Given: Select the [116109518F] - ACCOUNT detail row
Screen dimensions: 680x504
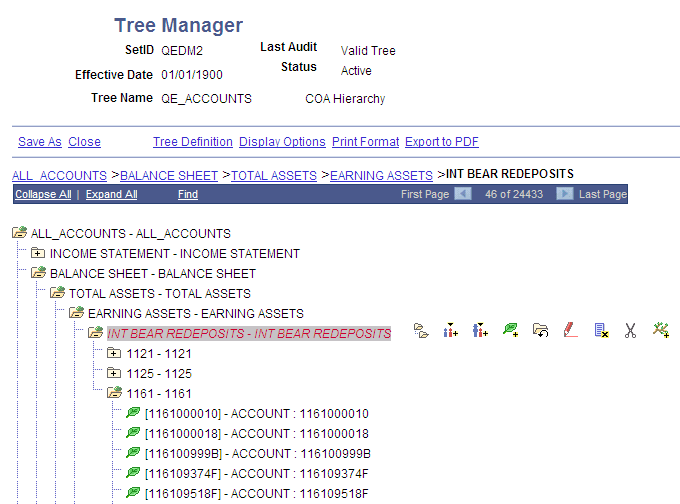Looking at the screenshot, I should click(x=257, y=494).
